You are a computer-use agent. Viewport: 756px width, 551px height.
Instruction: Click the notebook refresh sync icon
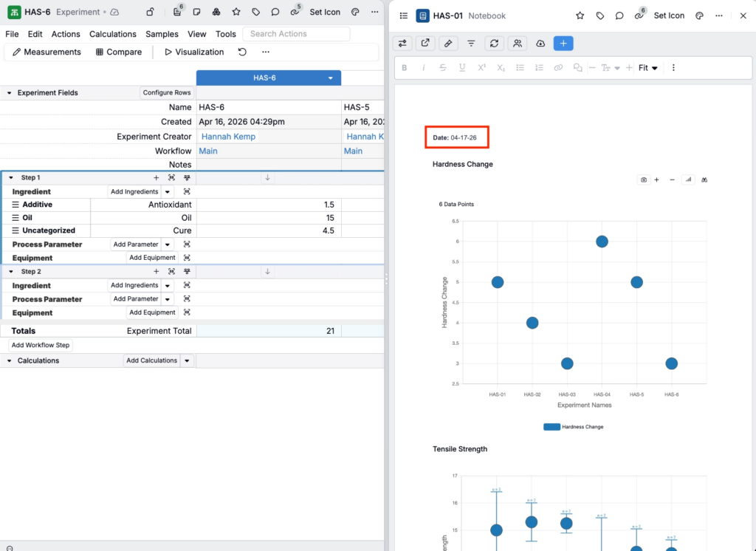(x=494, y=44)
